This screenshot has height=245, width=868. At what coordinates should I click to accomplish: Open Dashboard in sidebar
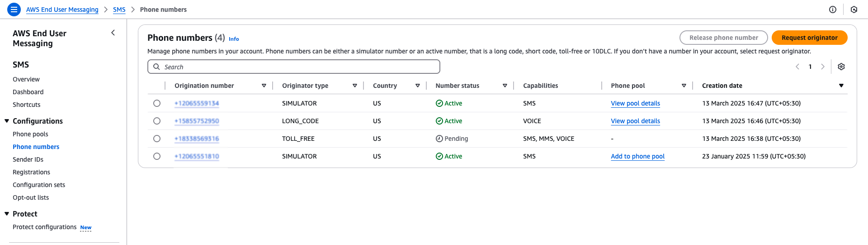point(28,92)
